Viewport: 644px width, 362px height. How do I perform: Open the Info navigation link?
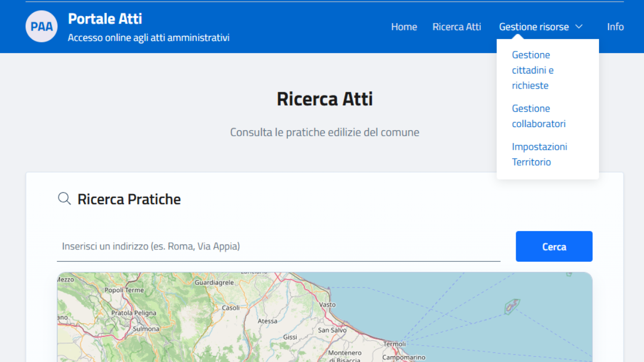616,27
